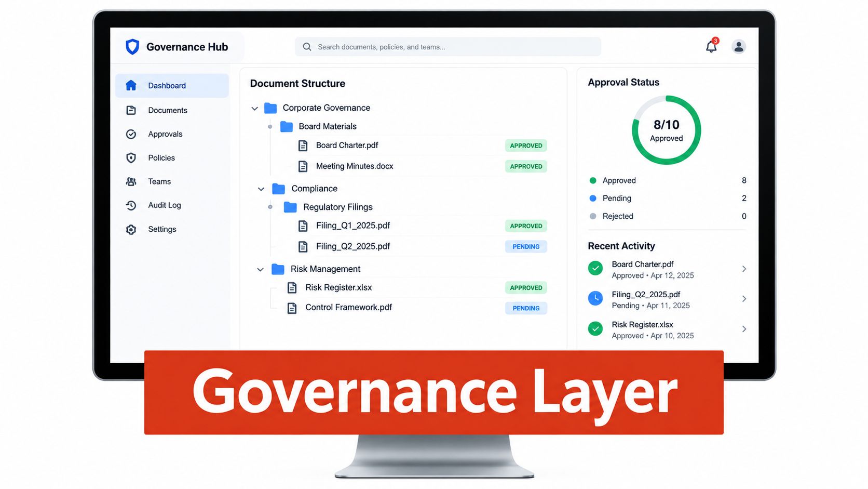Click PENDING badge for Filing_Q2_2025.pdf
This screenshot has height=489, width=868.
[x=526, y=246]
